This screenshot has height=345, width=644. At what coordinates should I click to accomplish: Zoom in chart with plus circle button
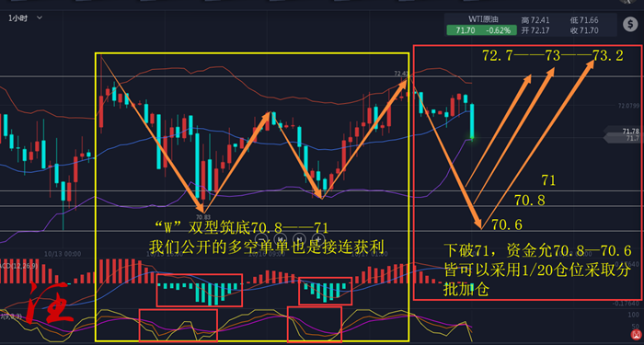[318, 238]
